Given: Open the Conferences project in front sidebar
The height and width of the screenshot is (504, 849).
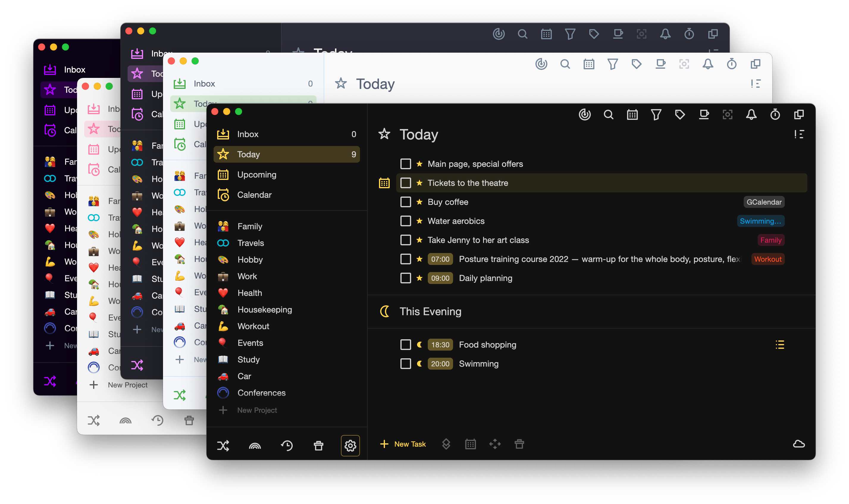Looking at the screenshot, I should coord(286,392).
